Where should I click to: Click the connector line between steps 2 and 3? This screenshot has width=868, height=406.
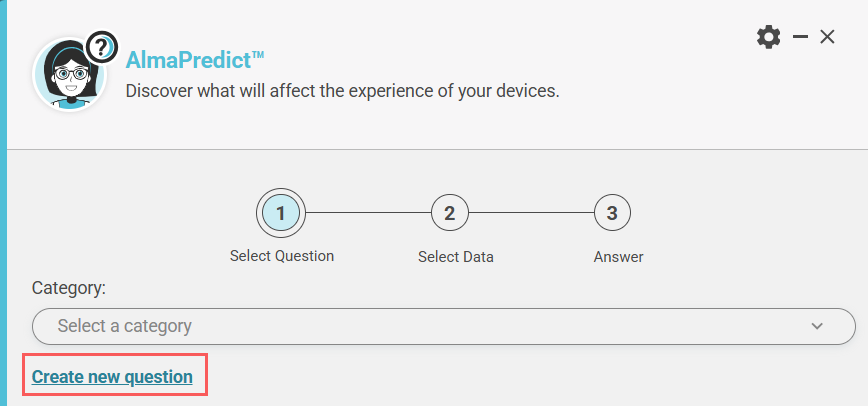pyautogui.click(x=531, y=212)
